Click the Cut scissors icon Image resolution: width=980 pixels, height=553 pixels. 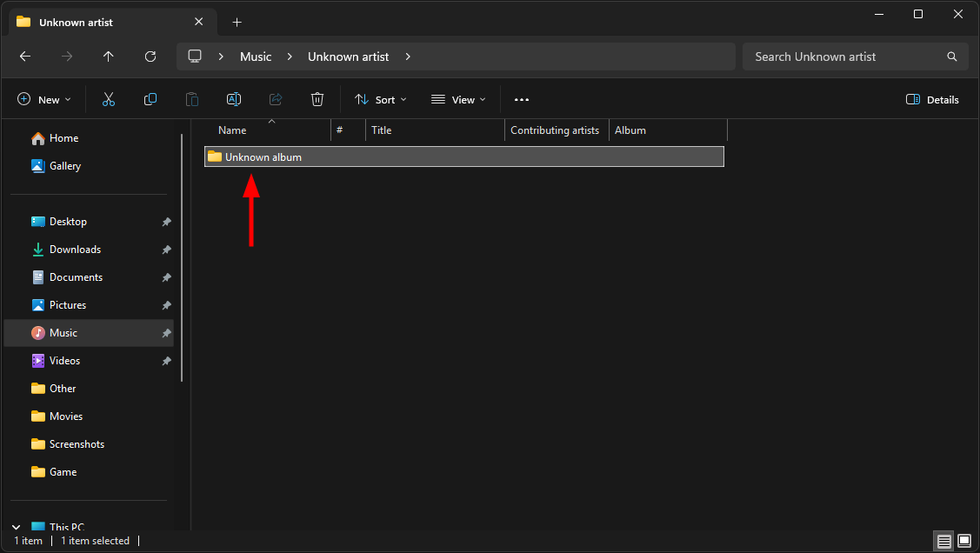coord(109,100)
